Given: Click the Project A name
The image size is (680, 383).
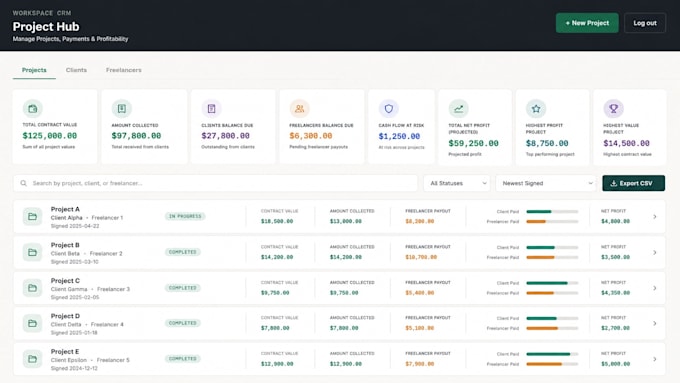Looking at the screenshot, I should point(65,209).
